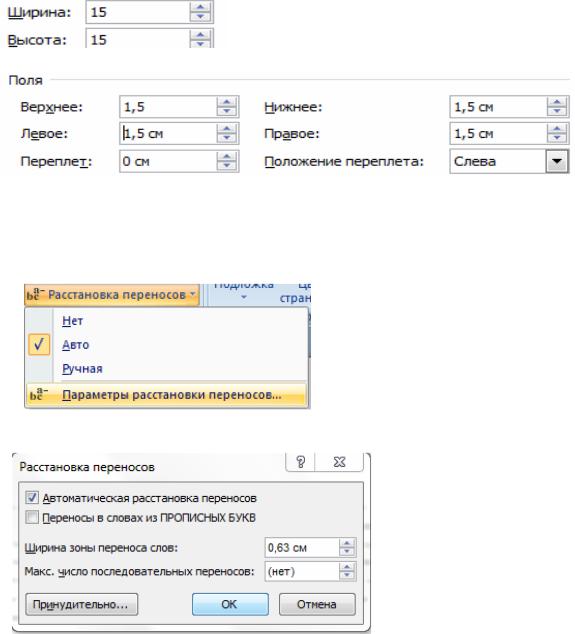Decrease max consecutive hyphens with down arrow
Viewport: 575px width, 634px height.
click(x=347, y=576)
